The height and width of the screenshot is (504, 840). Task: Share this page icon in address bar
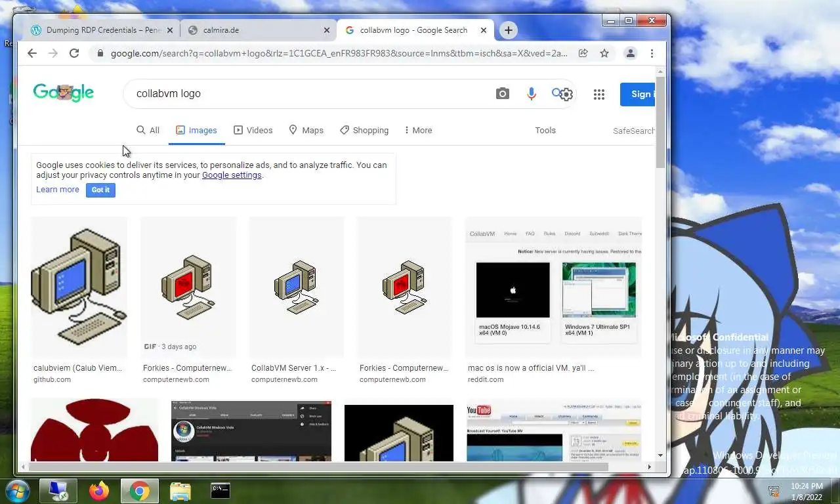[583, 53]
